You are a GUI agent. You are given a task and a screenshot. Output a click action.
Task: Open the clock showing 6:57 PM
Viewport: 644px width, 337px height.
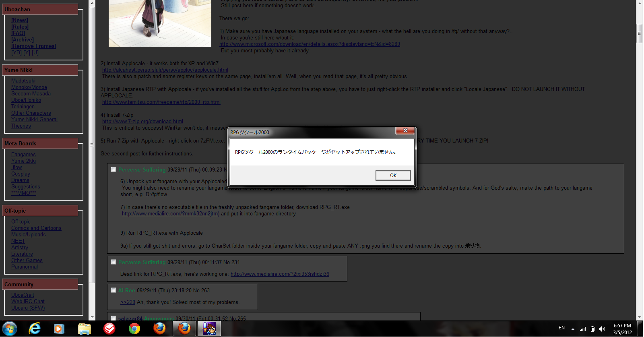click(x=622, y=329)
